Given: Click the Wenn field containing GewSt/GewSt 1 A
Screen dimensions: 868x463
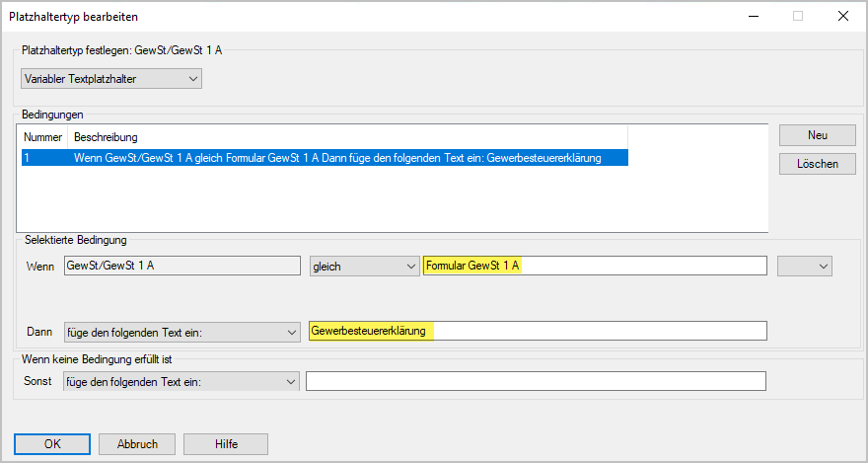Looking at the screenshot, I should click(181, 266).
